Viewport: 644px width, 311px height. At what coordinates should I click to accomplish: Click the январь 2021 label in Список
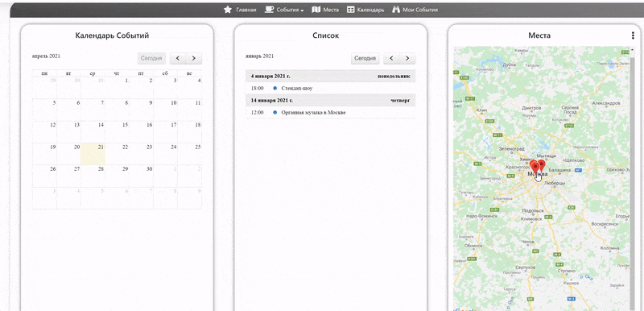pyautogui.click(x=259, y=56)
